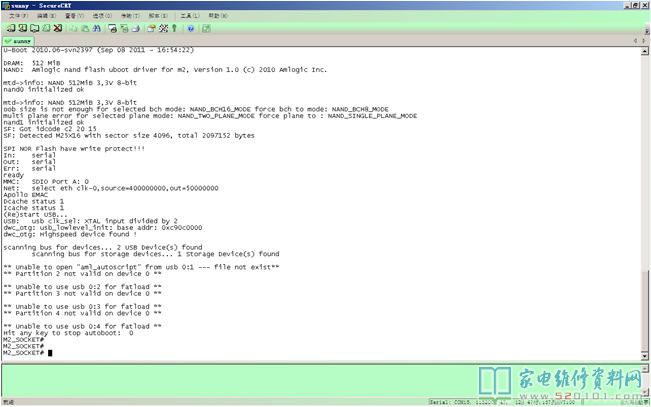Click the 'Icache status 1' line
Viewport: 651px width, 407px height.
click(33, 208)
